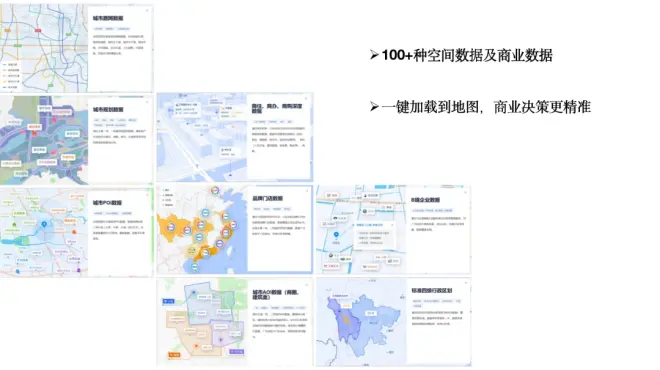Open the 标准四级行政区划 Sichuan map thumbnail

point(362,322)
